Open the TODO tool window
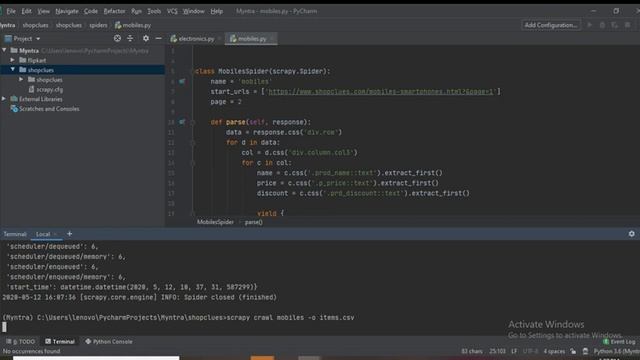Viewport: 640px width, 360px height. [20, 342]
